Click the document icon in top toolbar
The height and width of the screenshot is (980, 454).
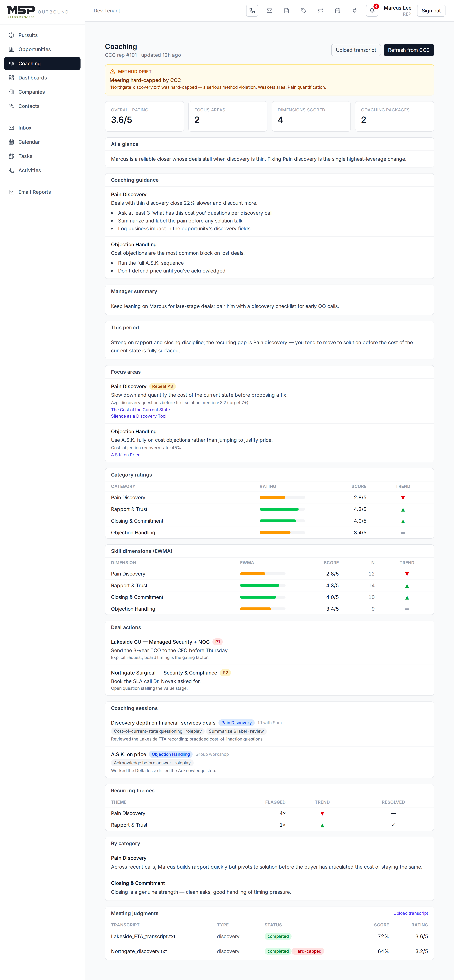tap(286, 11)
